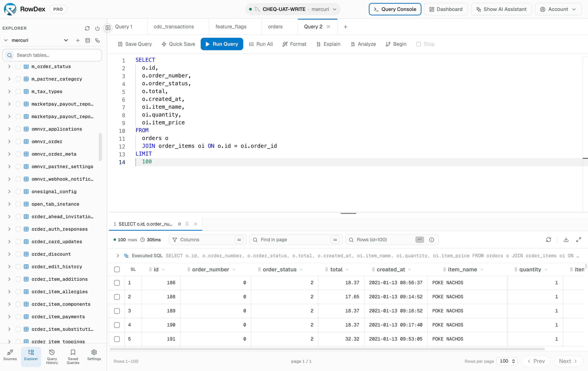The width and height of the screenshot is (588, 371).
Task: Click the database icon next to mercuri
Action: point(88,40)
